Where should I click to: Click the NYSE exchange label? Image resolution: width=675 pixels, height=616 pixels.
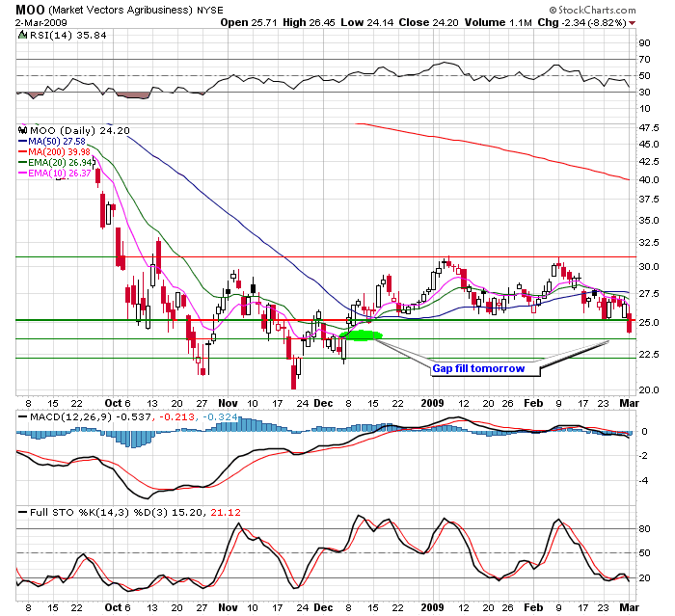[210, 10]
